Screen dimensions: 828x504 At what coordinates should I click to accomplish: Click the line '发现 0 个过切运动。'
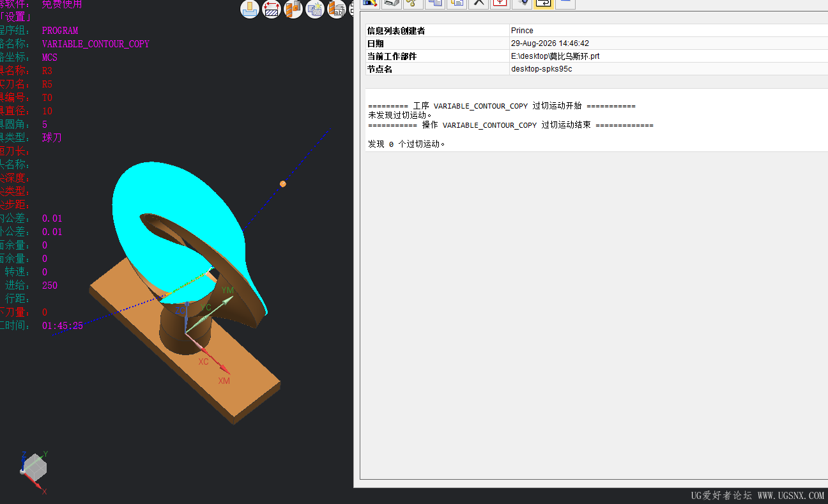coord(406,144)
